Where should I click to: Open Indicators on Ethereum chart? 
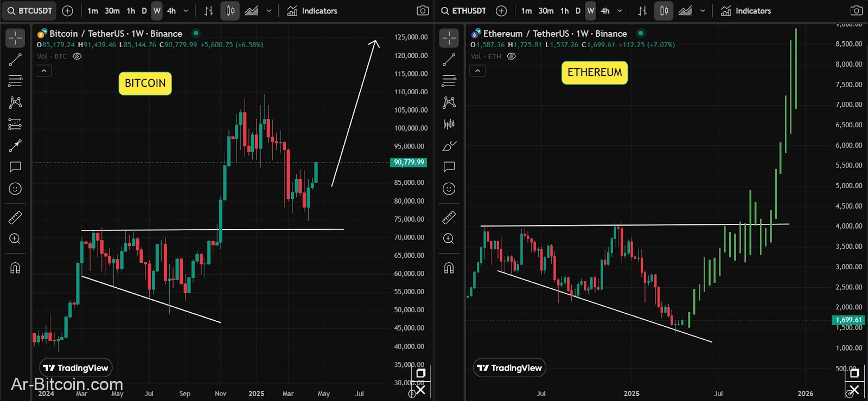(x=746, y=11)
